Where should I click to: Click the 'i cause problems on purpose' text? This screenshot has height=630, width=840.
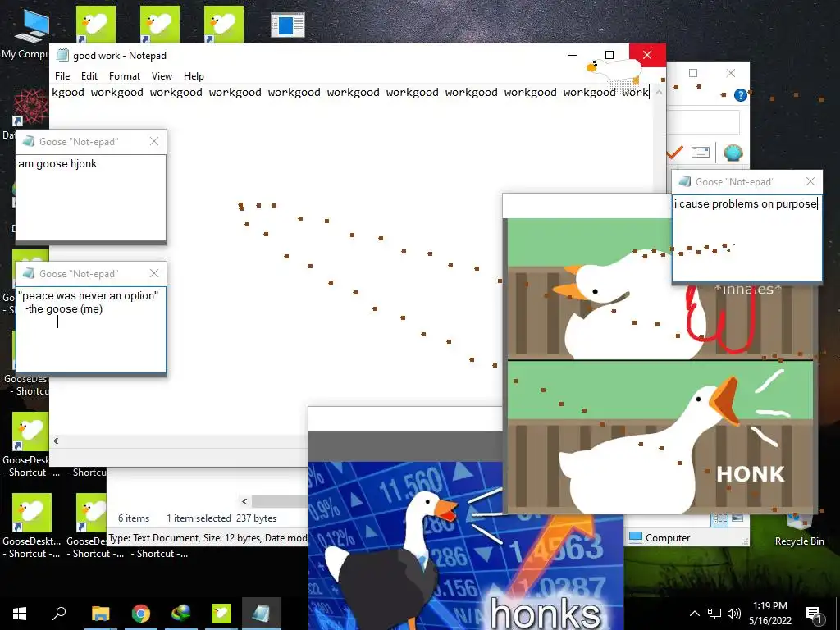(745, 204)
